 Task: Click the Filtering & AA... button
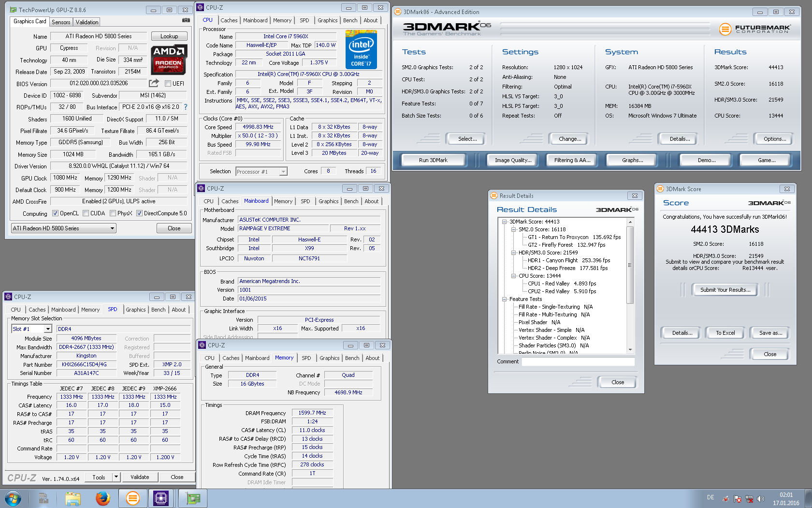click(572, 160)
